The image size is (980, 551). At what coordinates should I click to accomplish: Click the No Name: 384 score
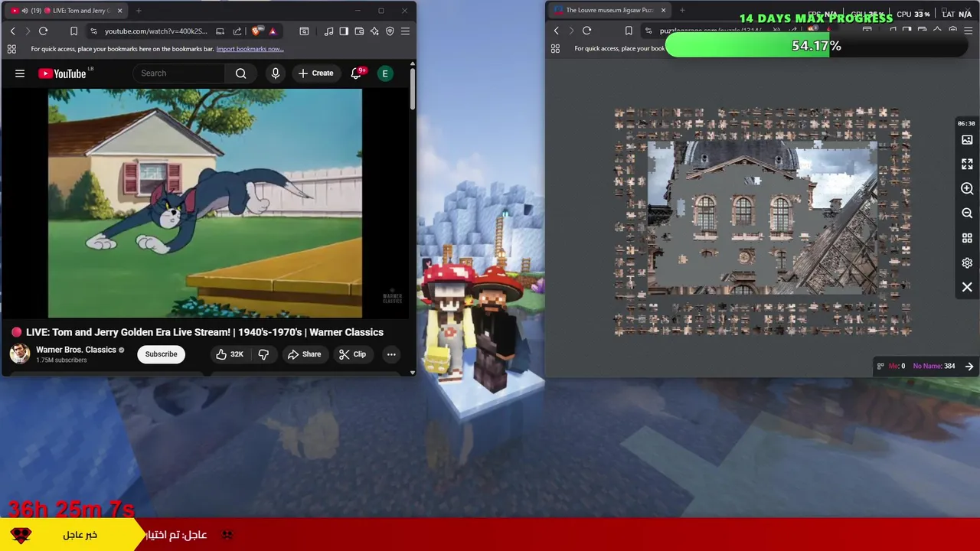coord(934,366)
